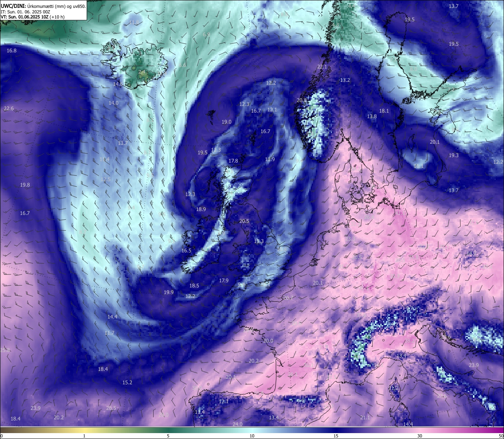Click the UWC/DINI title line in header
Image resolution: width=504 pixels, height=439 pixels.
point(43,6)
